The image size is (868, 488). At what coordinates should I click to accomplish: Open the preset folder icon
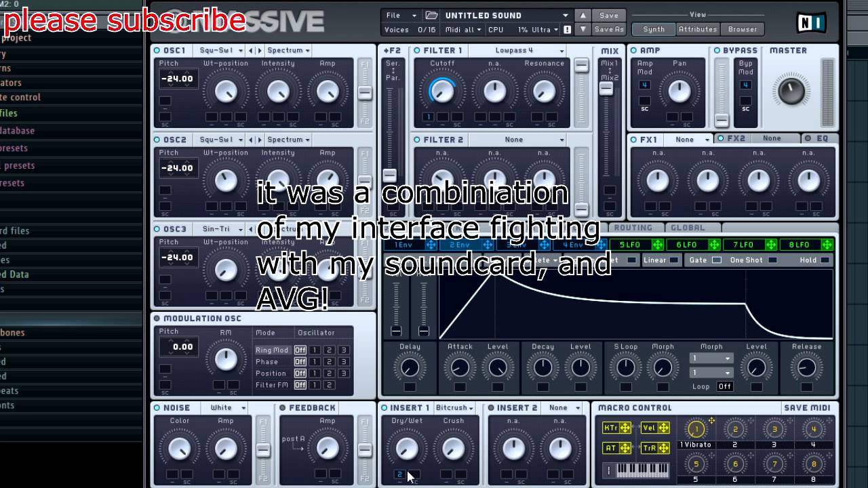(x=431, y=15)
